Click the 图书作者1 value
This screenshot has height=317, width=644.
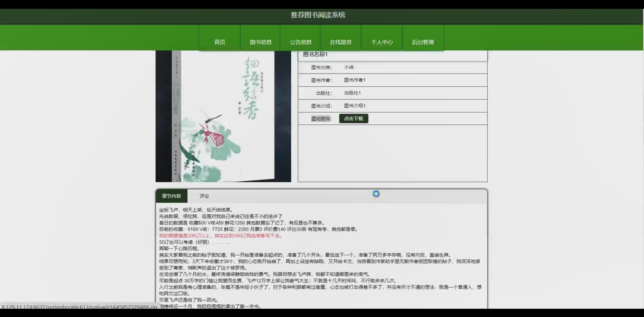(355, 80)
